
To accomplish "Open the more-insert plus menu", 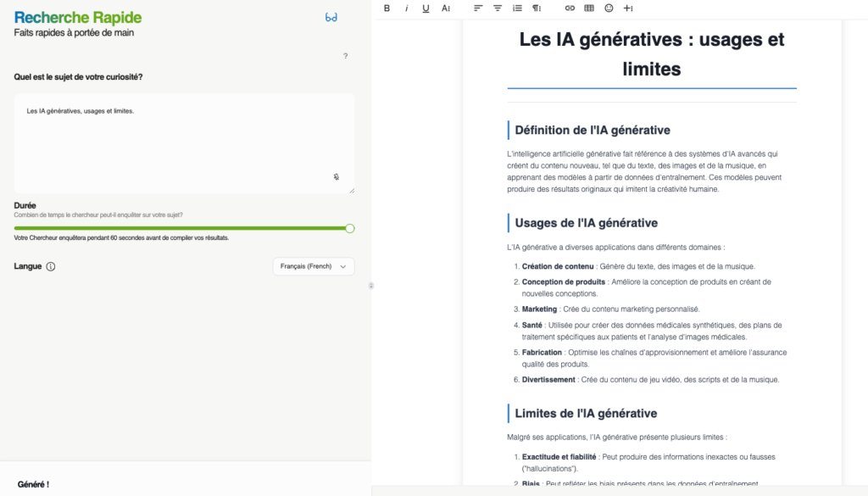I will (x=628, y=8).
